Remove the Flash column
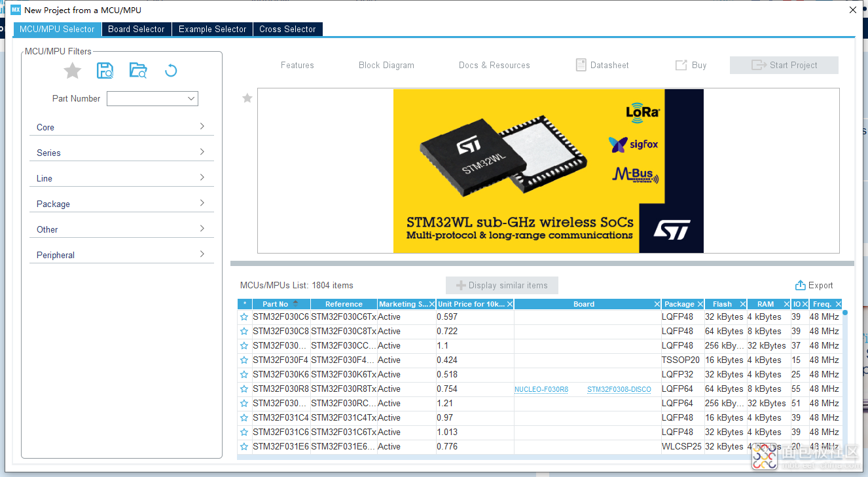868x477 pixels. [742, 304]
